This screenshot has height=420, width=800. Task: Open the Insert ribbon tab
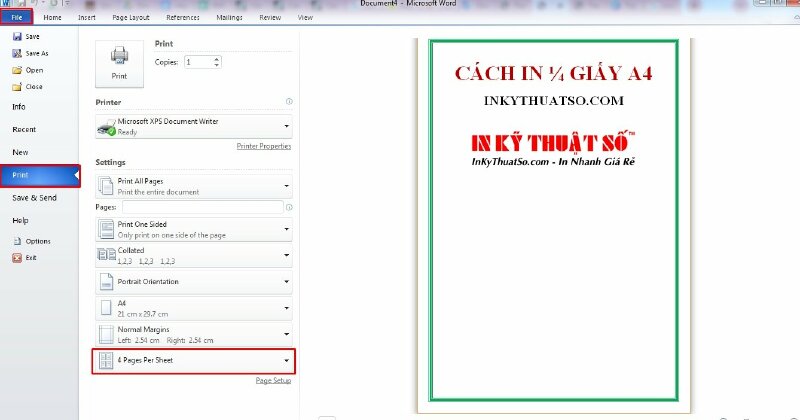pyautogui.click(x=87, y=17)
